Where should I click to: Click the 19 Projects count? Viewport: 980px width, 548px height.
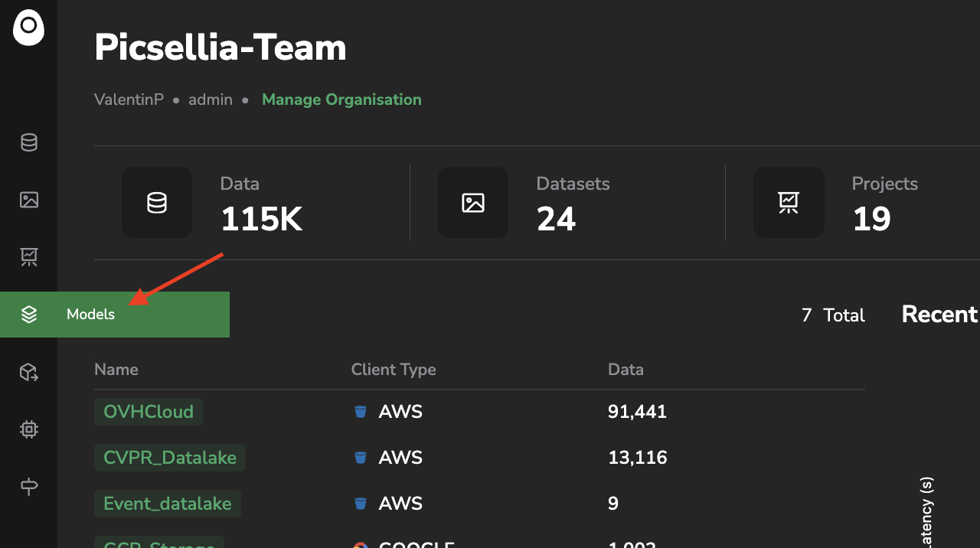(x=871, y=219)
